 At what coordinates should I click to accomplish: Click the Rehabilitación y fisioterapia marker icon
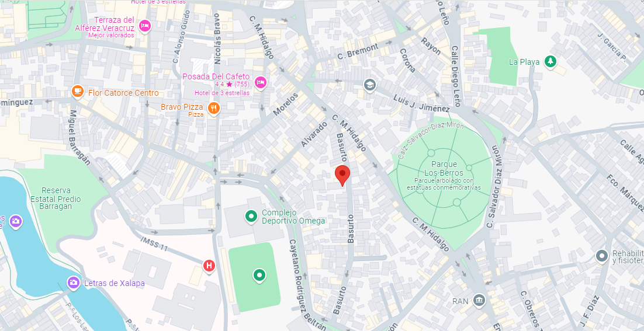pos(602,256)
